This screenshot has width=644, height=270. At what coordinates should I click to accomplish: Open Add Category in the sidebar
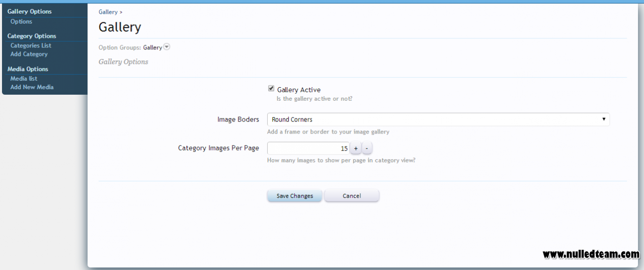pyautogui.click(x=29, y=54)
